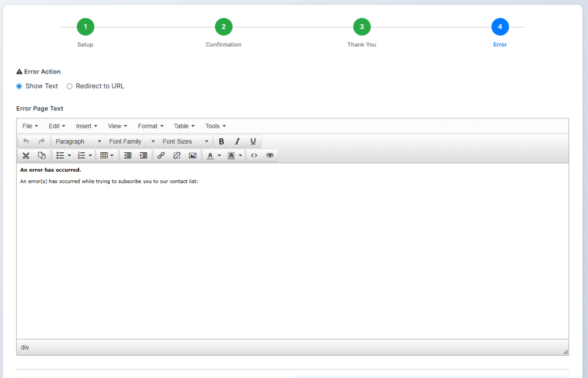This screenshot has width=588, height=378.
Task: Toggle italic text formatting
Action: pyautogui.click(x=237, y=141)
